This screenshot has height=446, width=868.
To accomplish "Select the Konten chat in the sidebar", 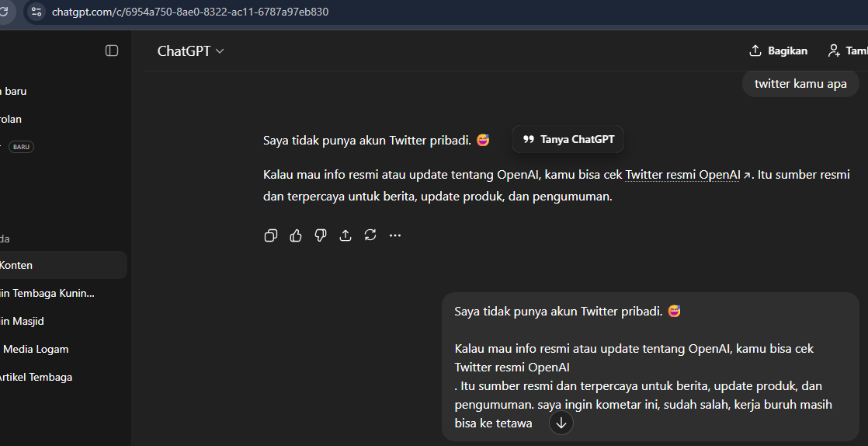I will point(62,265).
